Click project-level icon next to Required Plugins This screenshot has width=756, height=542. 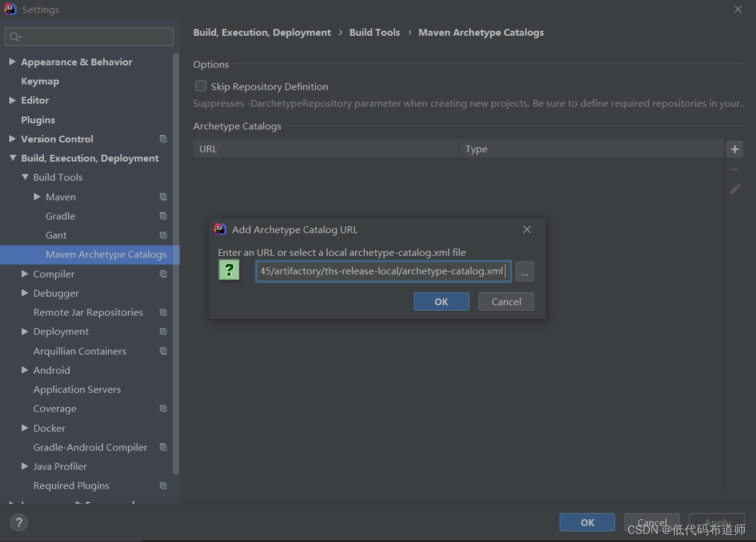(163, 485)
